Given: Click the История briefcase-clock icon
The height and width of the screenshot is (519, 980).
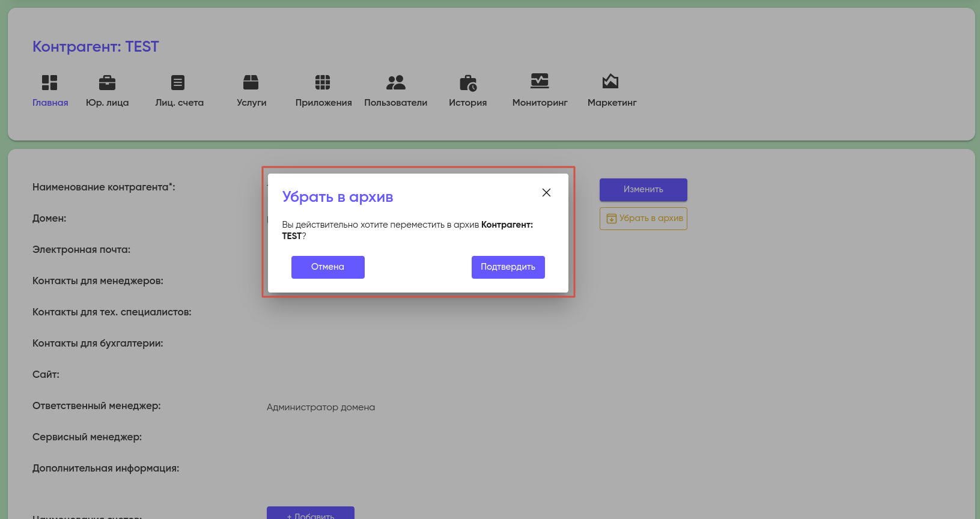Looking at the screenshot, I should (467, 82).
